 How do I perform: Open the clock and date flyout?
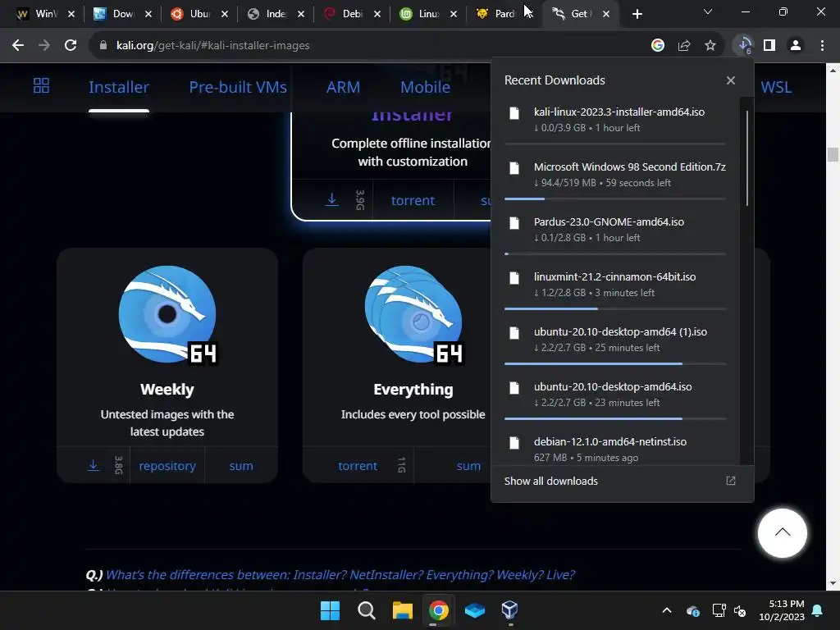tap(782, 610)
